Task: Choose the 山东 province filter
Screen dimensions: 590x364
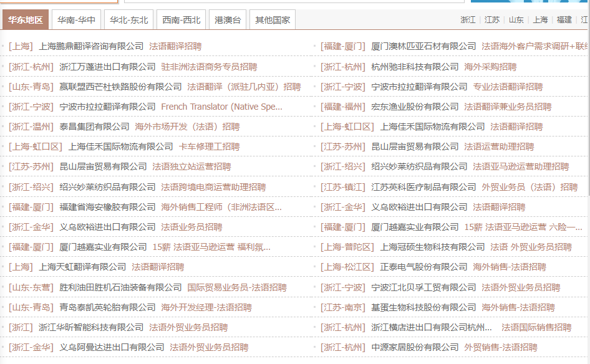Action: (516, 20)
